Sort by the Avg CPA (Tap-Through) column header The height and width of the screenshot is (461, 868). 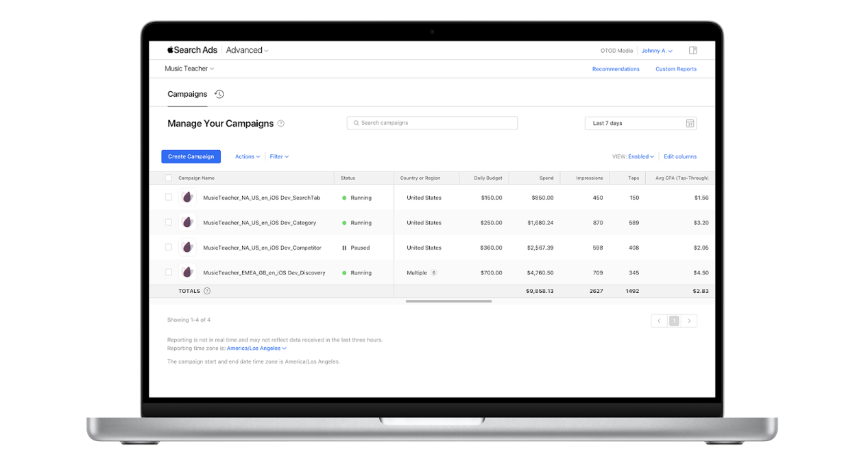coord(682,178)
